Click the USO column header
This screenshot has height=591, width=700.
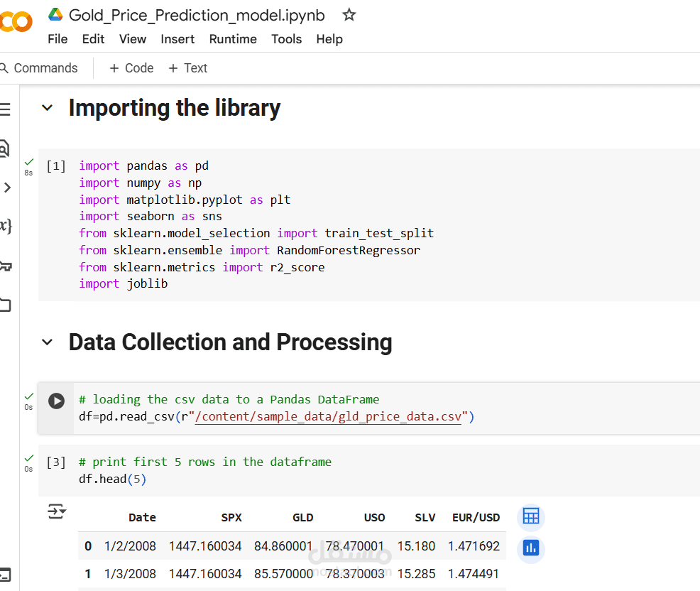[374, 517]
